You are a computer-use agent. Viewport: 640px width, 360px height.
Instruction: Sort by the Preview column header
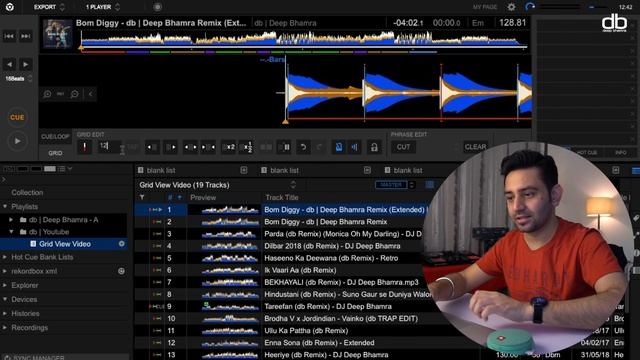(203, 198)
